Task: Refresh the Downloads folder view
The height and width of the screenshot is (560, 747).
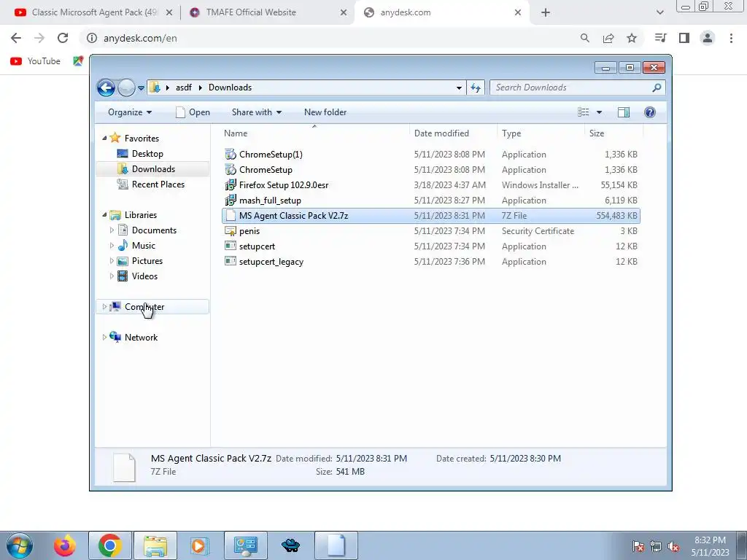Action: pyautogui.click(x=476, y=87)
